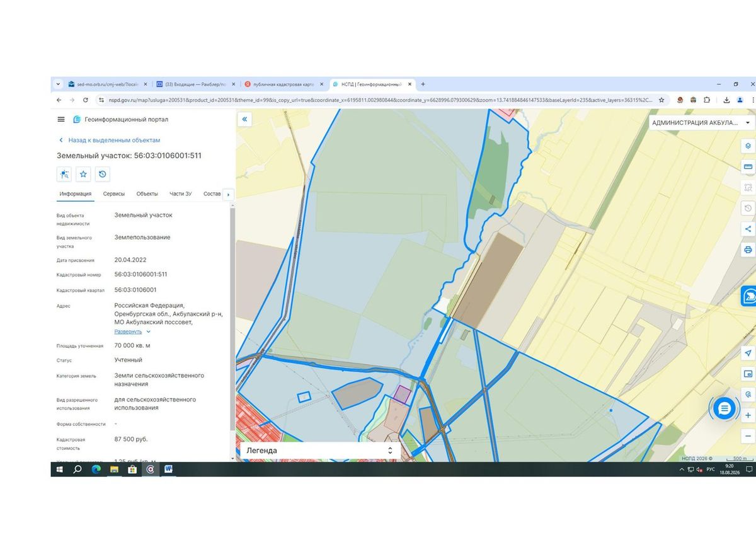Screen dimensions: 756x535
Task: Open the blue assistant chat widget on right edge
Action: pyautogui.click(x=749, y=296)
